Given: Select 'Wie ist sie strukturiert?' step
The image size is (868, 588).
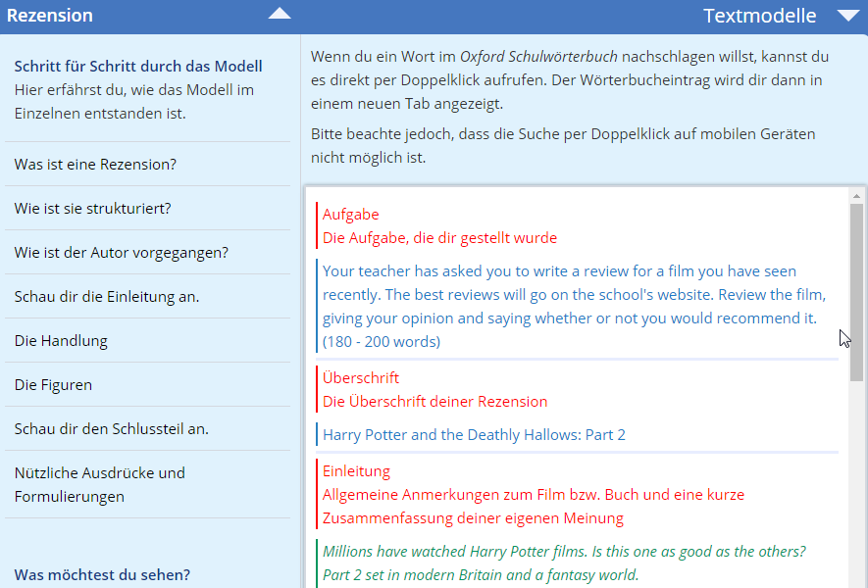Looking at the screenshot, I should pos(92,208).
